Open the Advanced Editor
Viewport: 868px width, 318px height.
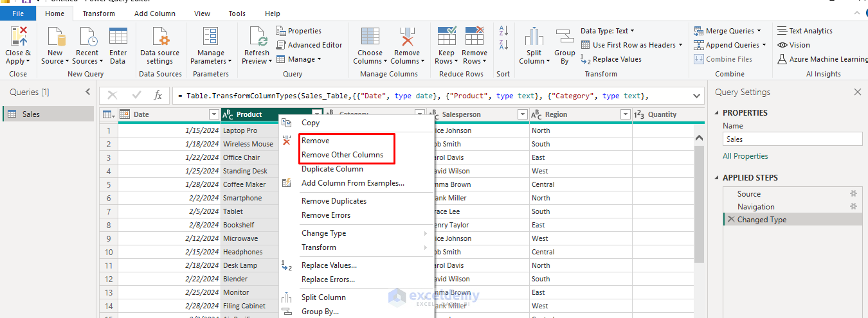pos(310,45)
